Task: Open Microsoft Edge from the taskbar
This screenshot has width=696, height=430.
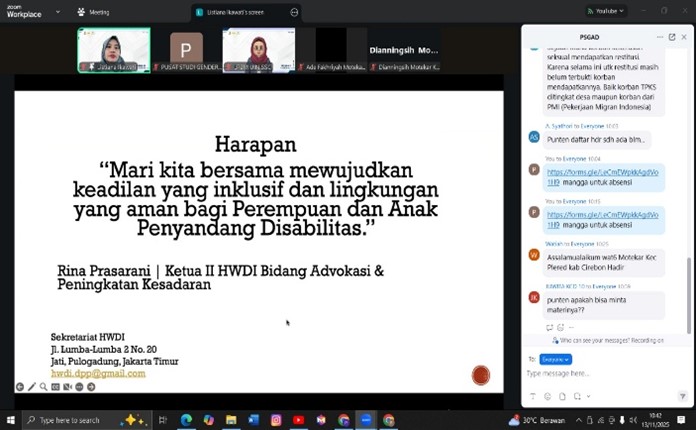Action: (x=186, y=420)
